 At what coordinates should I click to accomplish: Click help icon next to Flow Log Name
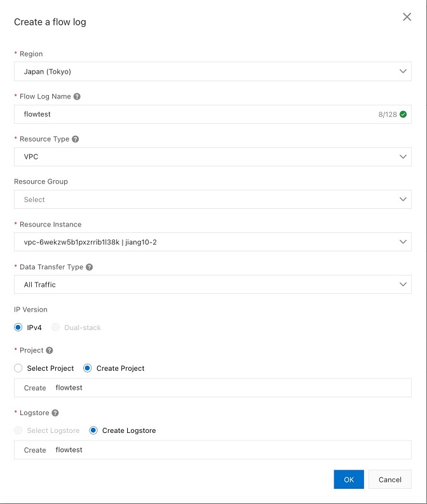click(x=77, y=96)
